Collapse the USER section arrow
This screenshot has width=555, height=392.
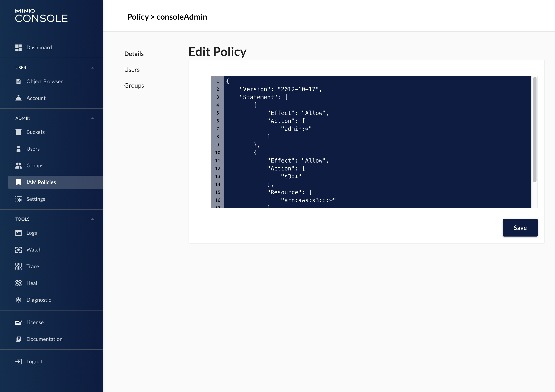pos(92,68)
